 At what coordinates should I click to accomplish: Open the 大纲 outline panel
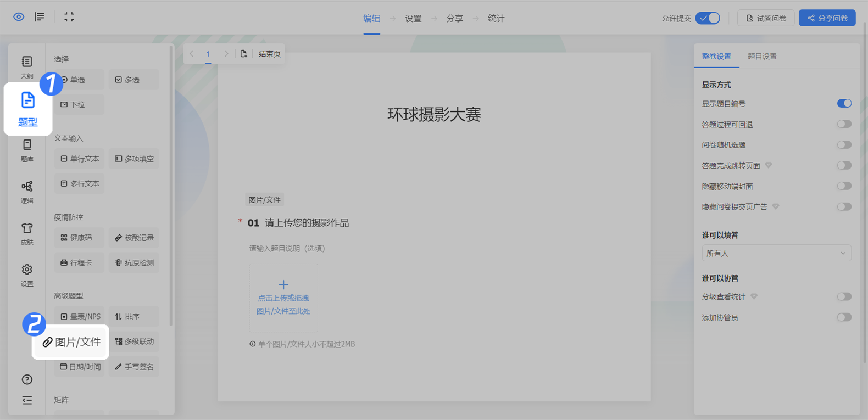click(27, 67)
